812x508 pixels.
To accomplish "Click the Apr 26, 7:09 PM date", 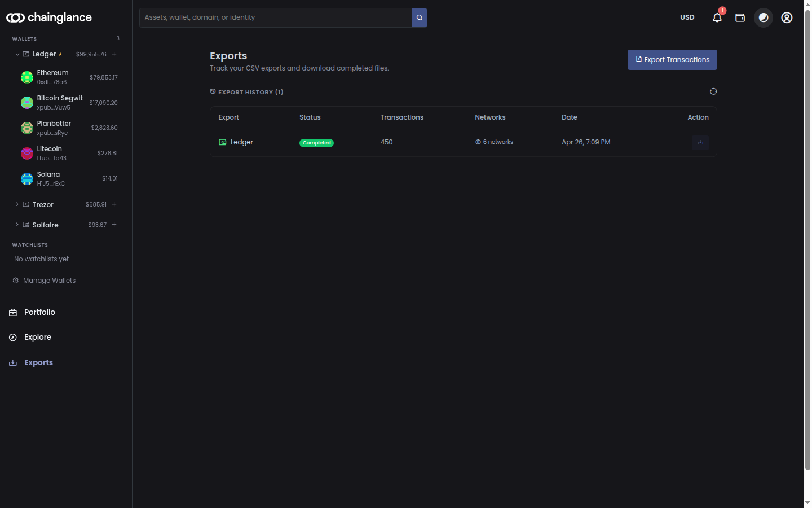I will (x=586, y=142).
